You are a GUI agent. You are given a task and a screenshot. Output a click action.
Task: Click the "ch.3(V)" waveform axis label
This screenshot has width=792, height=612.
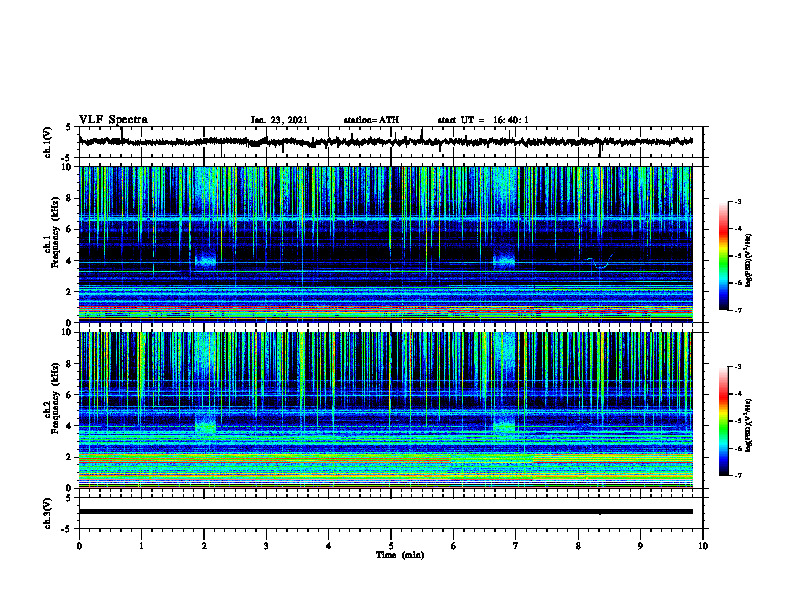point(48,513)
